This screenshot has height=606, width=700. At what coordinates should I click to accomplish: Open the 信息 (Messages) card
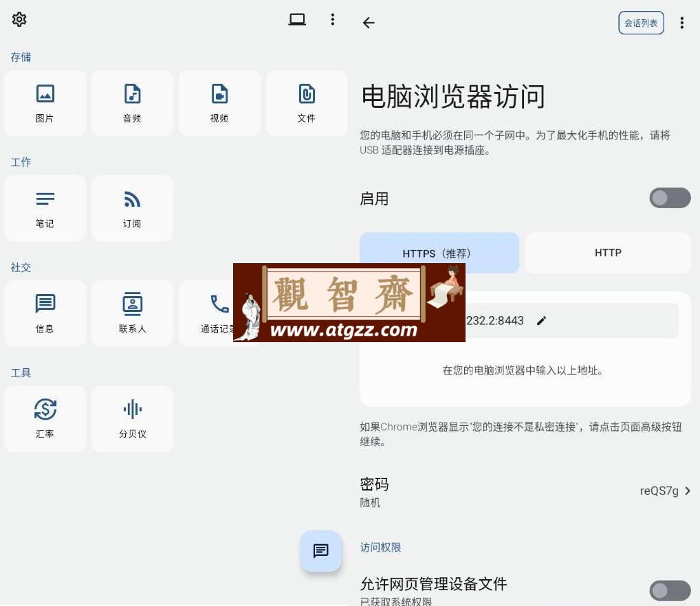tap(45, 313)
